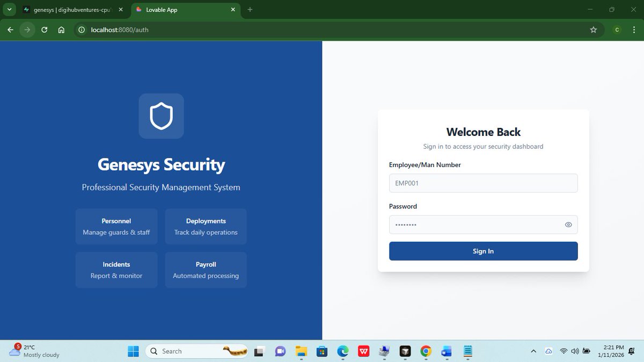Show hidden system tray icons
644x362 pixels.
(x=533, y=351)
